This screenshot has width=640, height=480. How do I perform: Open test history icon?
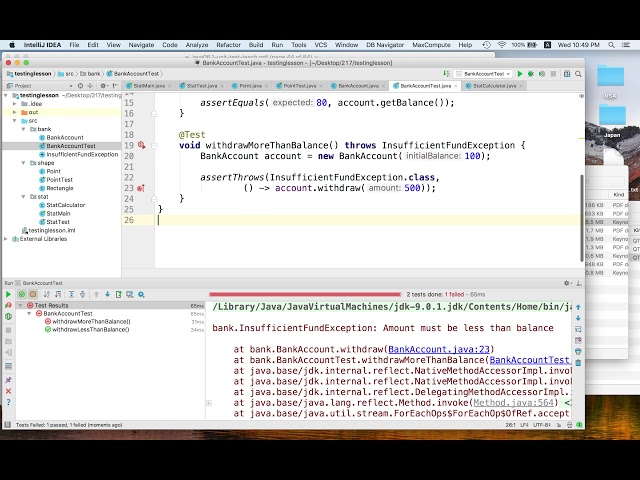[130, 294]
